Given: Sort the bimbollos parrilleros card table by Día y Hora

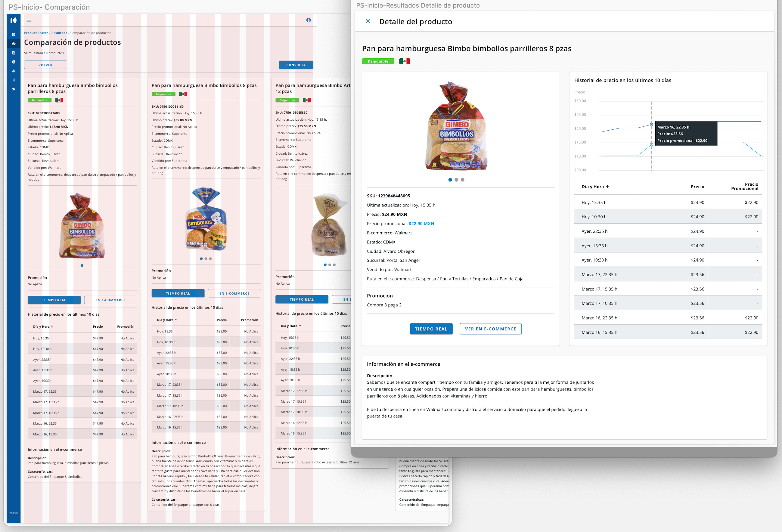Looking at the screenshot, I should (x=52, y=326).
